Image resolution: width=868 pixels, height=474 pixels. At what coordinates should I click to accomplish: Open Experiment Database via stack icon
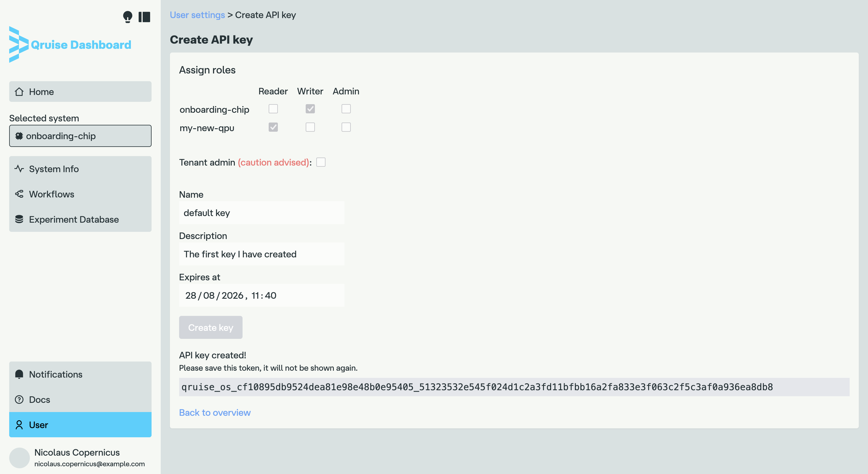pos(19,219)
